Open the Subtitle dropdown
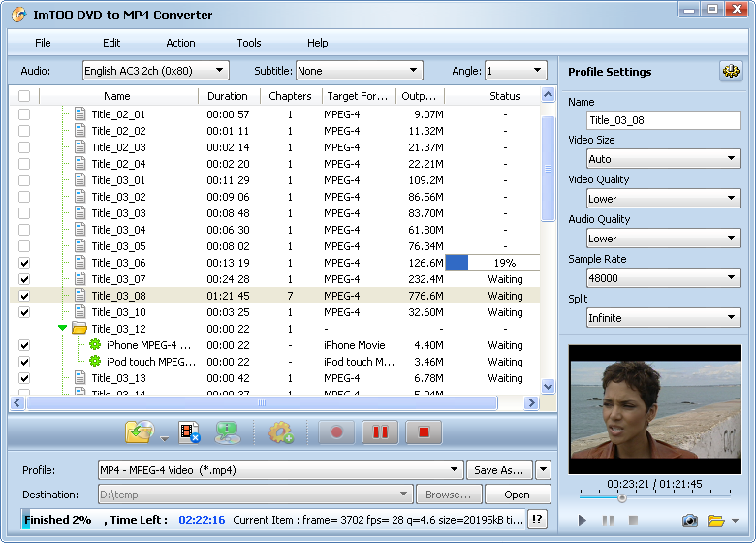Viewport: 756px width, 543px height. (x=360, y=71)
